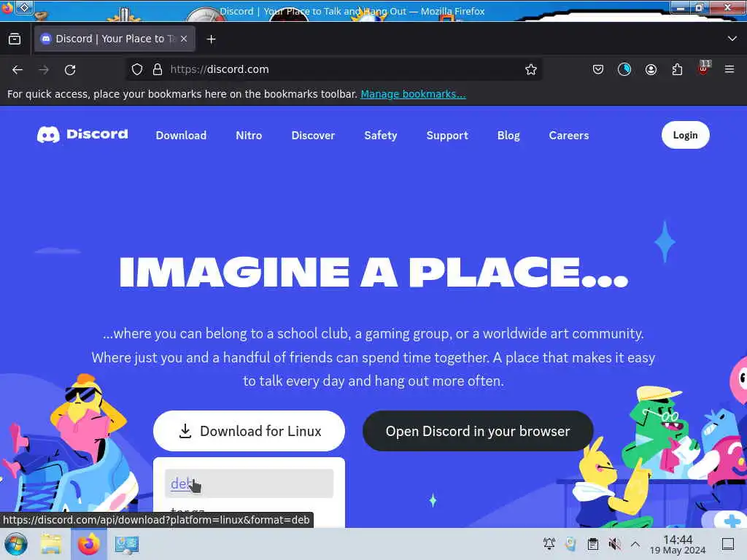Open the Discover nav item
747x560 pixels.
coord(313,135)
